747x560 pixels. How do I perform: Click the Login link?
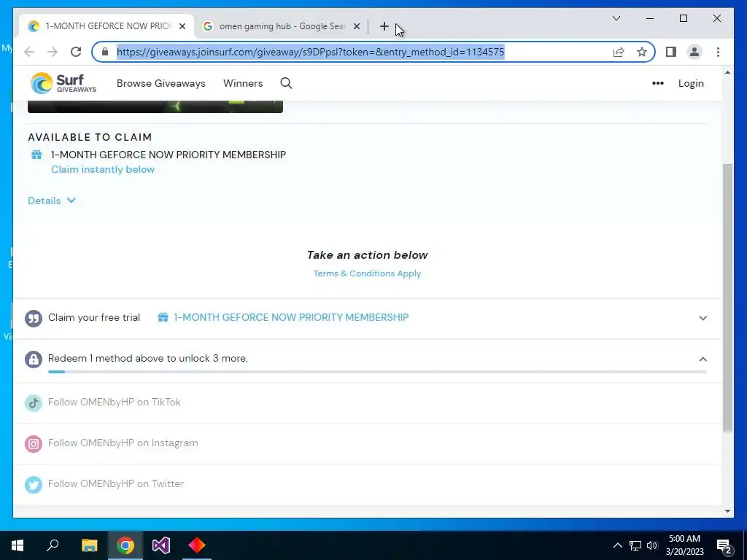(691, 83)
